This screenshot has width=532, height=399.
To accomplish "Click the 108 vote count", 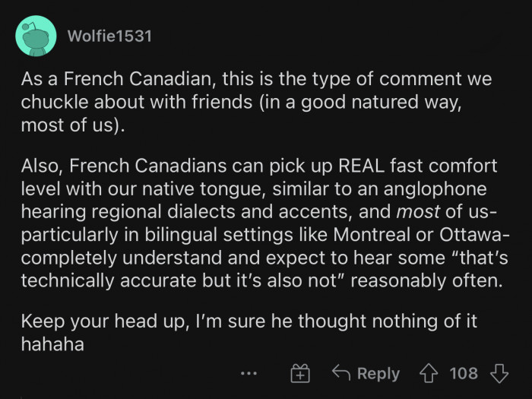I will click(x=464, y=373).
